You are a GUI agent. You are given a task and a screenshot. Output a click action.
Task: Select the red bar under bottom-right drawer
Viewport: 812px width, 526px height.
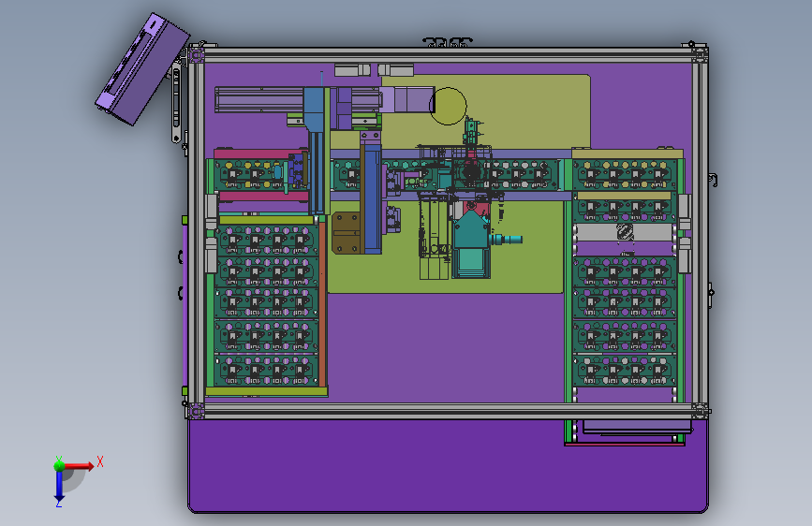pyautogui.click(x=625, y=445)
